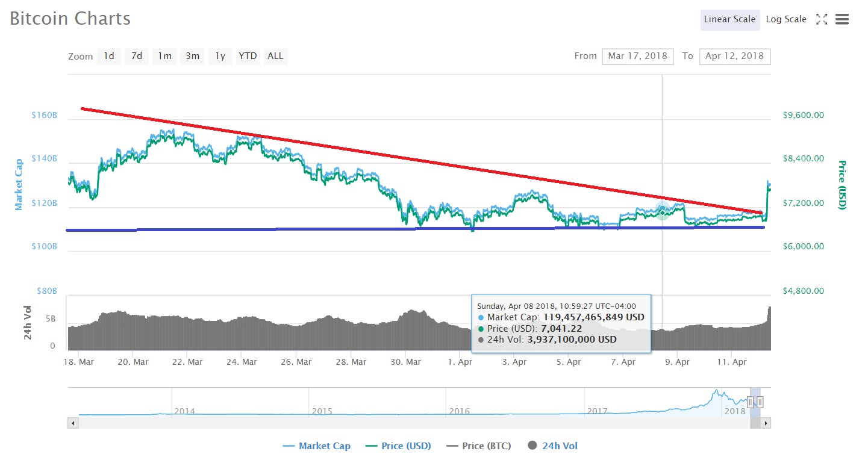This screenshot has width=868, height=460.
Task: Click the $9,600.00 price axis label
Action: point(804,115)
